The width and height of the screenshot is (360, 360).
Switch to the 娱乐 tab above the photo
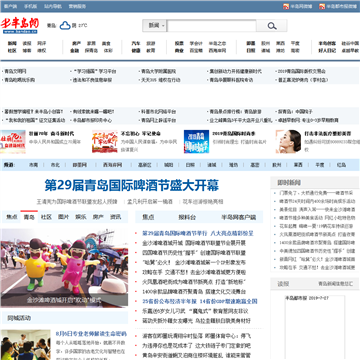(x=81, y=217)
